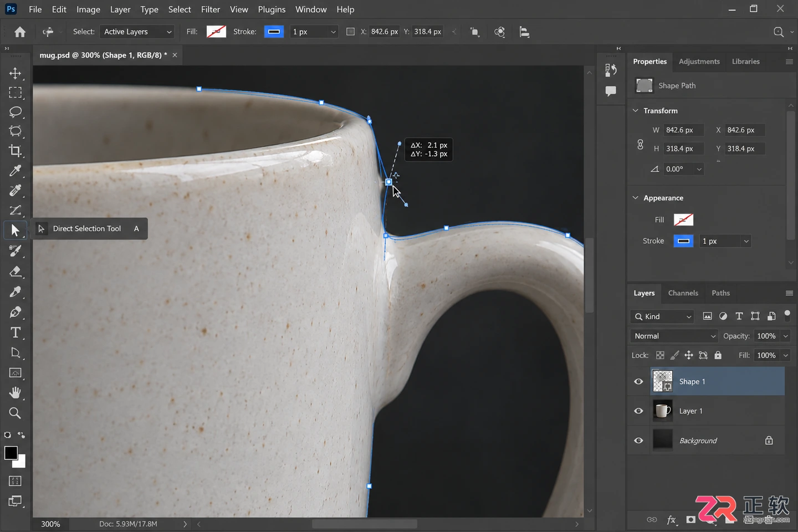The image size is (798, 532).
Task: Toggle the Shape 1 layer visibility
Action: (638, 382)
